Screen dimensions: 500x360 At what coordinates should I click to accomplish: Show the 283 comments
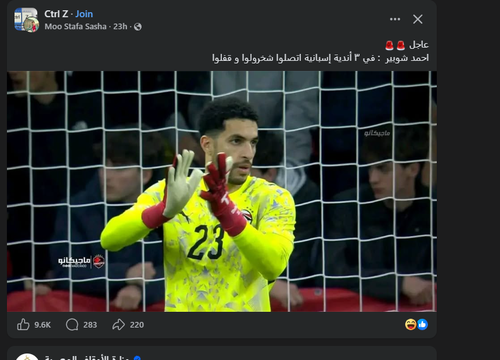coord(90,325)
